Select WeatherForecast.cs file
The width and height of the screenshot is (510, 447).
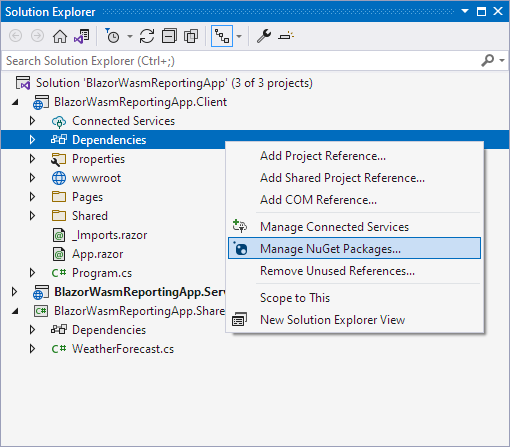coord(123,349)
